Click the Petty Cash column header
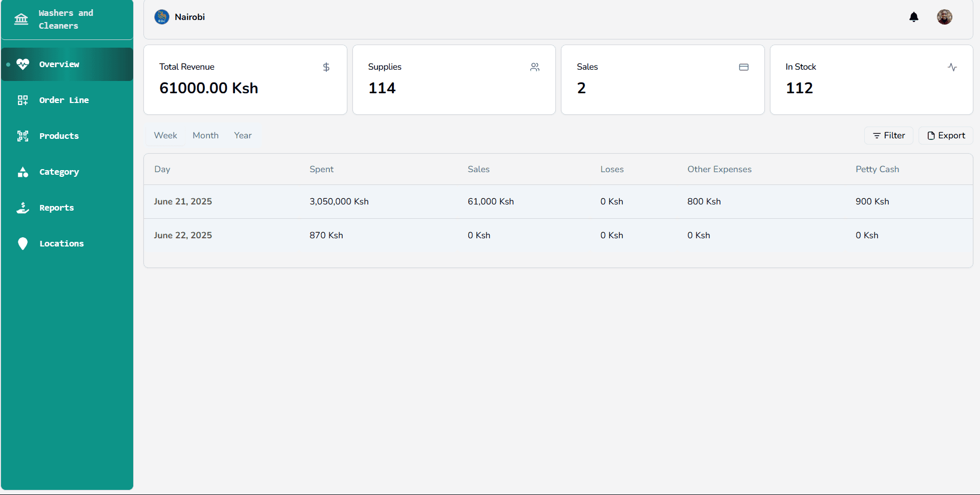 [x=877, y=169]
